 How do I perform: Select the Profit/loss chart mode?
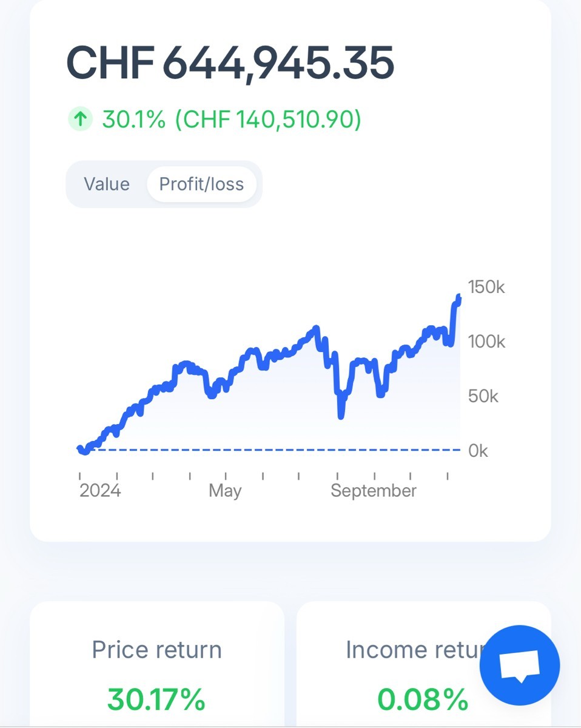pyautogui.click(x=201, y=184)
